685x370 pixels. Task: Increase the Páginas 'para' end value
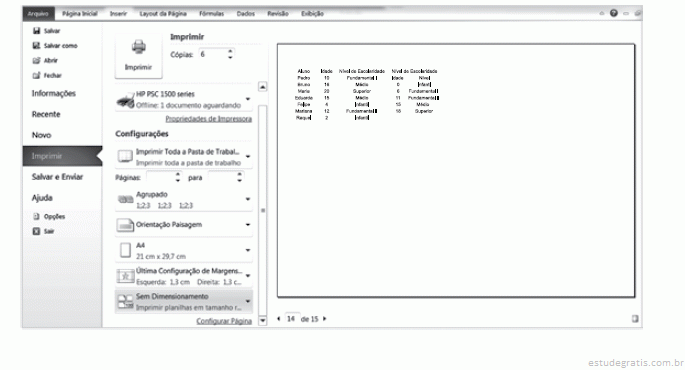(239, 174)
